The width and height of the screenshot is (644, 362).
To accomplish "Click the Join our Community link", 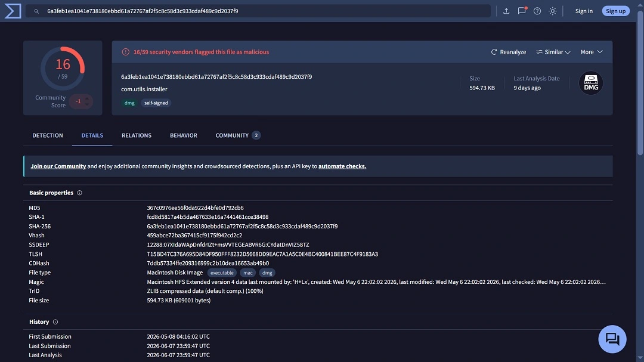I will pos(58,166).
